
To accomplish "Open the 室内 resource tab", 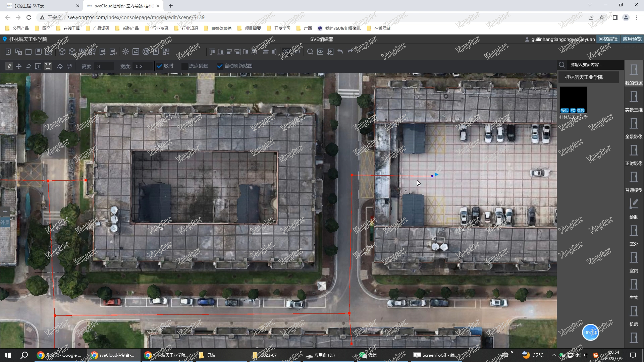I will coord(634,262).
